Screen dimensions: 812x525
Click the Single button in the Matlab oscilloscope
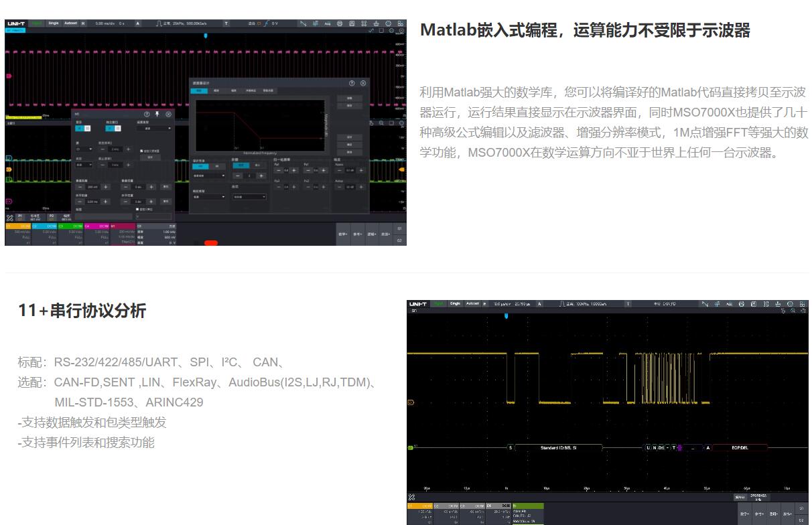tap(54, 23)
